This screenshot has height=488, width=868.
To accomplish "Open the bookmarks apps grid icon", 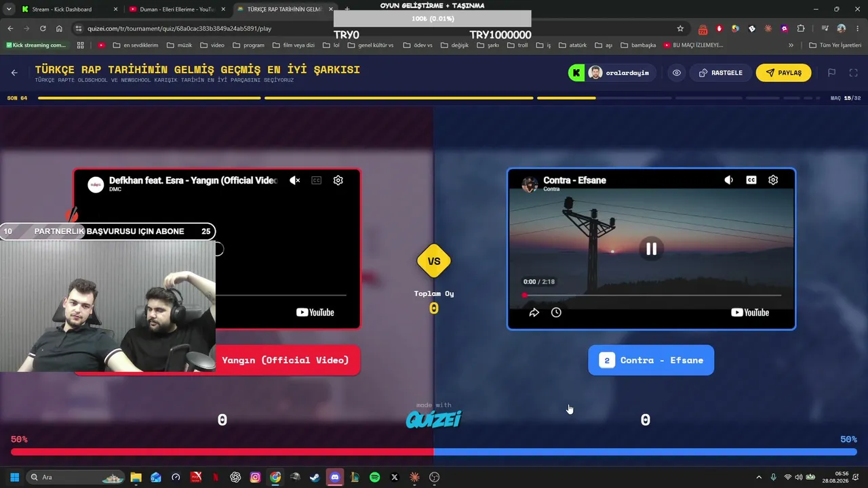I will 80,45.
